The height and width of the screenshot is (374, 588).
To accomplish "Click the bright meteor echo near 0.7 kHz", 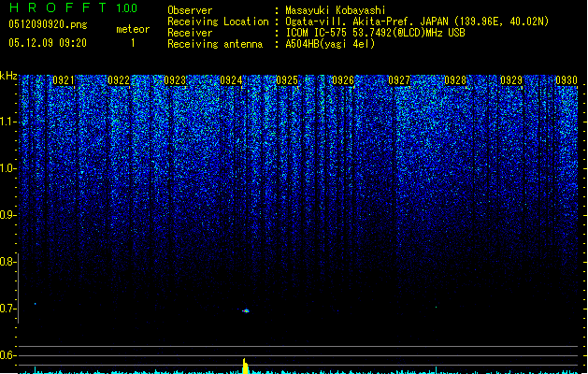I will (245, 310).
